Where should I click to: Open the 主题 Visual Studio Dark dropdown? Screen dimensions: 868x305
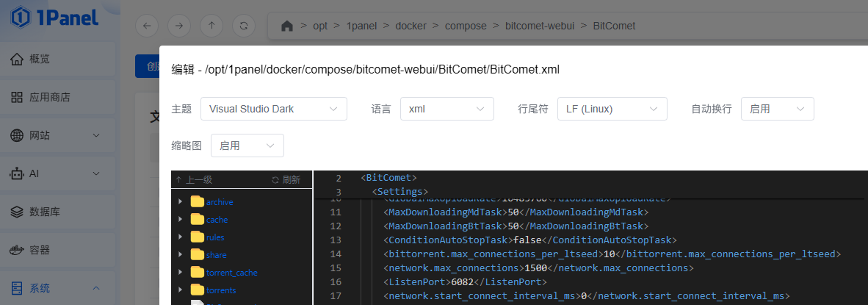click(273, 109)
